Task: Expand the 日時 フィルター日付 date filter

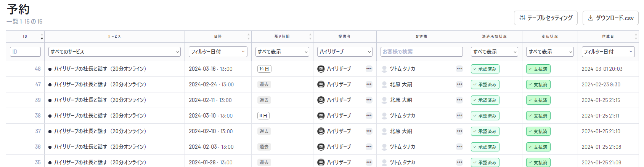Action: click(218, 52)
